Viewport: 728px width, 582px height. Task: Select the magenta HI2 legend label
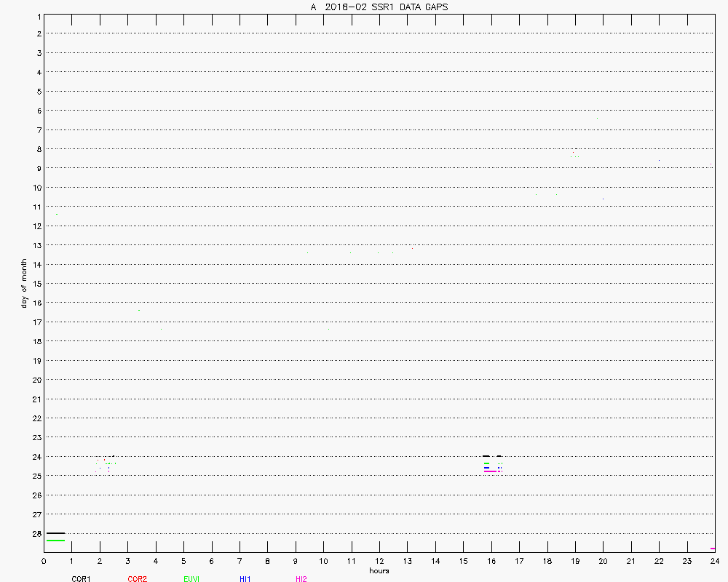pos(301,579)
